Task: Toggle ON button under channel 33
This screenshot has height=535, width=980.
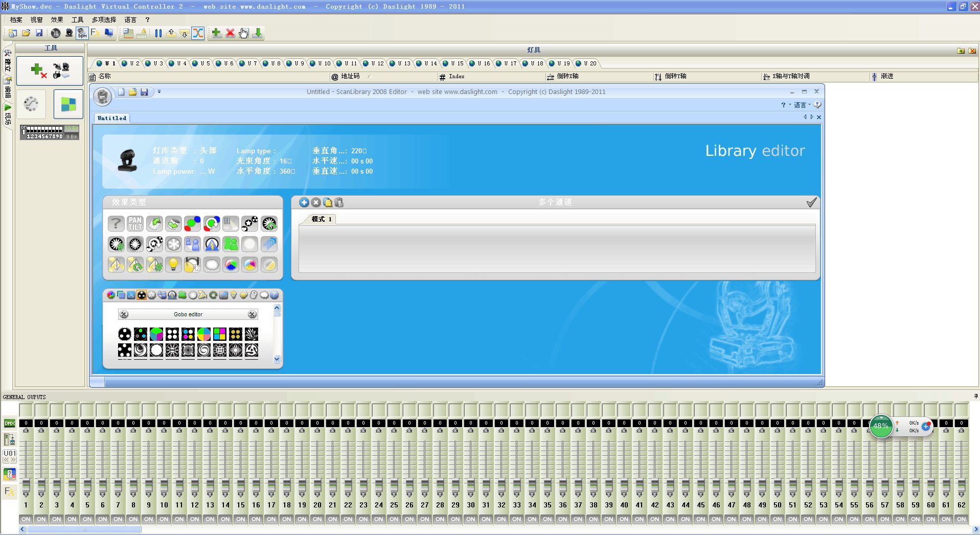Action: pos(517,519)
